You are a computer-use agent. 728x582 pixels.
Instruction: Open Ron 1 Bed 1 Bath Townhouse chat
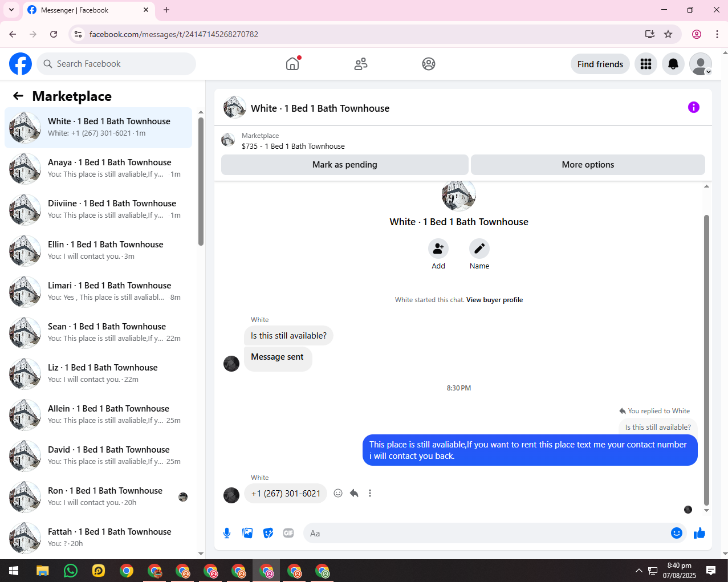pos(98,496)
